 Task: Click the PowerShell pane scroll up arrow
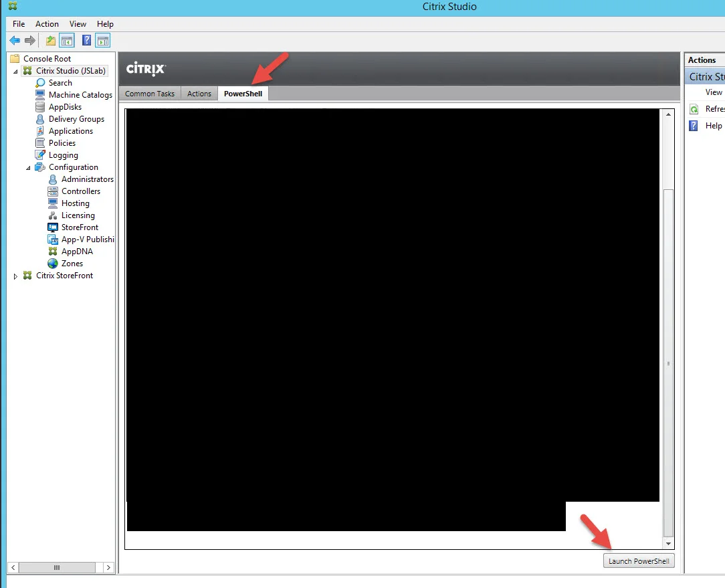click(x=668, y=114)
